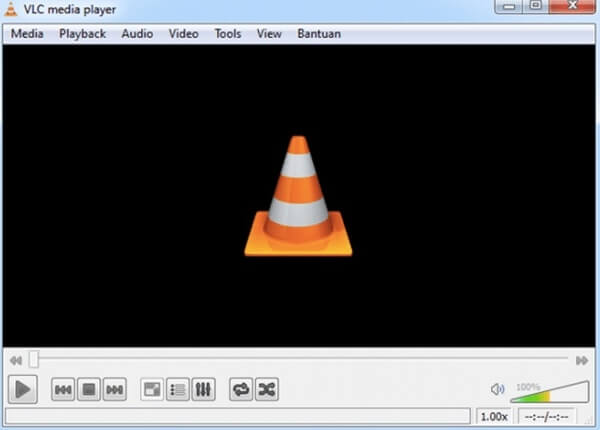This screenshot has height=430, width=600.
Task: Start playback with the Play button
Action: click(23, 389)
